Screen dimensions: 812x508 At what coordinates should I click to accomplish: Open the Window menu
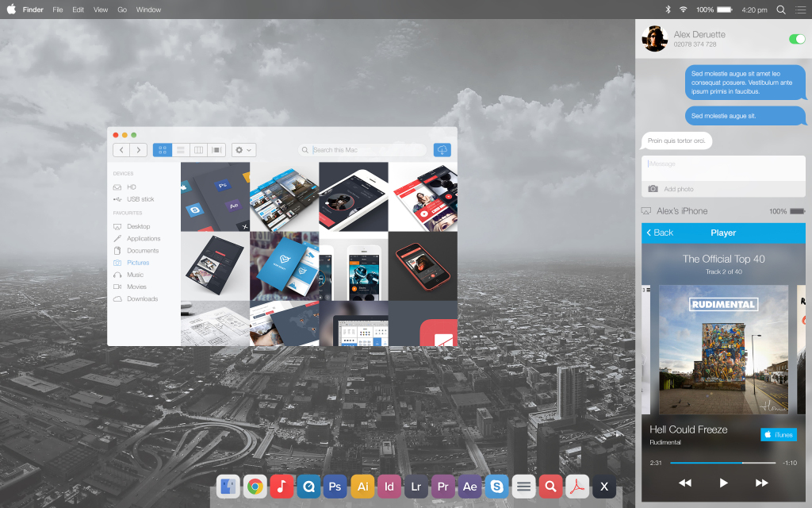pos(148,10)
